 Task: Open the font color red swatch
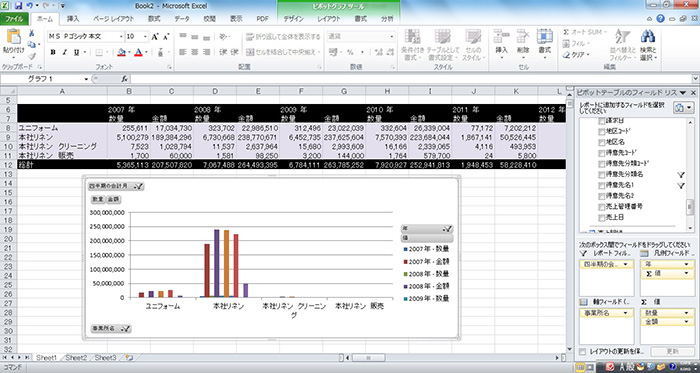point(138,53)
